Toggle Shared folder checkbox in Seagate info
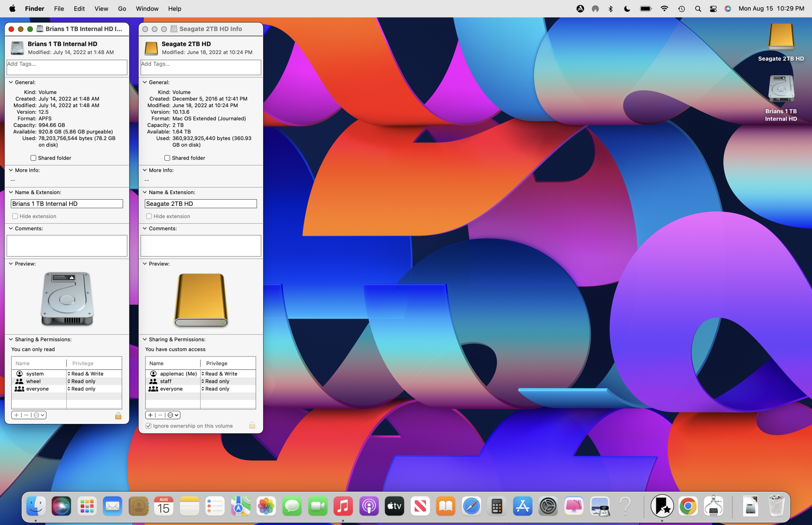 (x=167, y=158)
